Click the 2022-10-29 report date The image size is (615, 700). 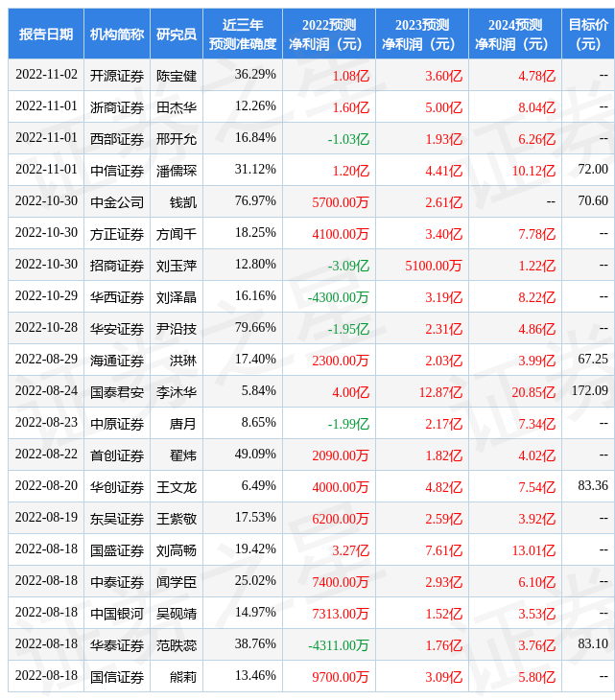(x=46, y=295)
